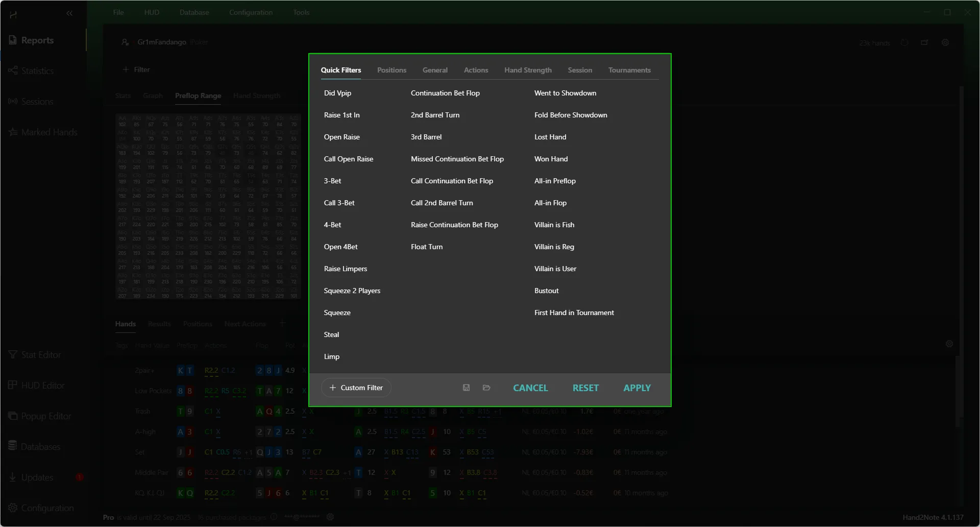Select the Squeeze 2 Players filter
This screenshot has height=527, width=980.
[x=352, y=291]
